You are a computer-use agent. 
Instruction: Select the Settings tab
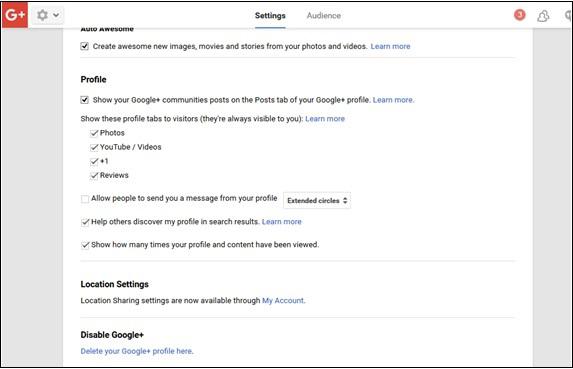click(x=270, y=16)
